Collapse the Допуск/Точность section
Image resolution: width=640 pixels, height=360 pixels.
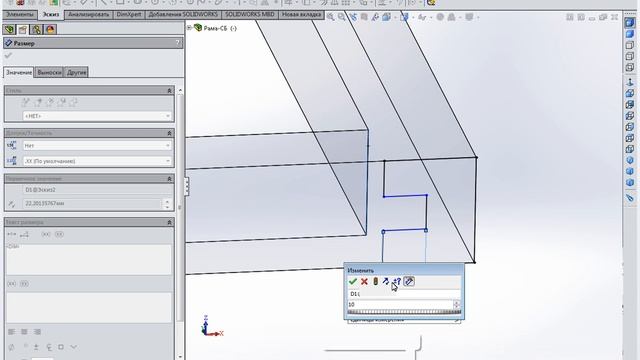(169, 133)
